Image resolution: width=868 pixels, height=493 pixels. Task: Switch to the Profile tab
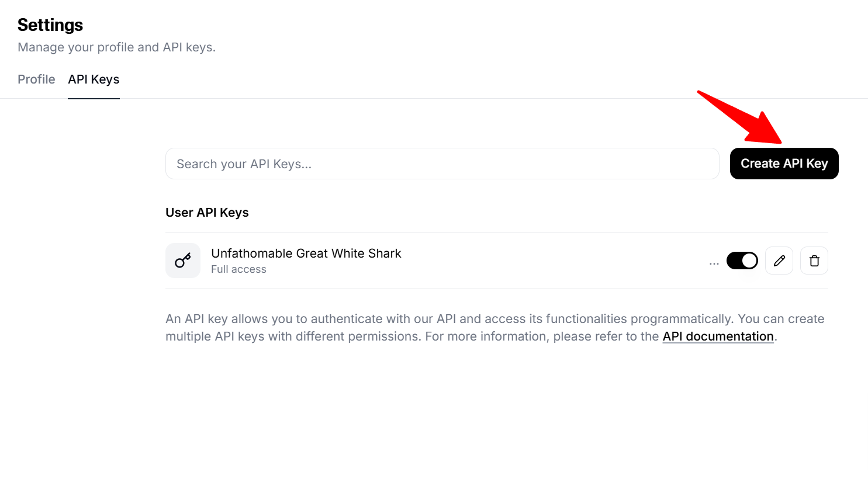point(36,79)
